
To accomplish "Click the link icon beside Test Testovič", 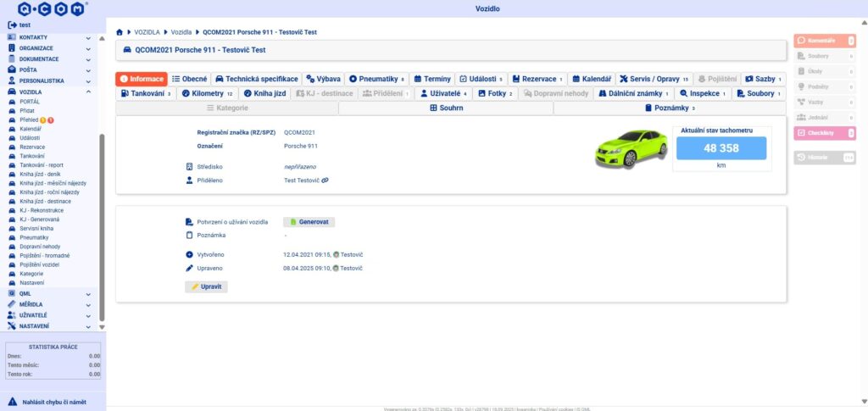I will (325, 180).
